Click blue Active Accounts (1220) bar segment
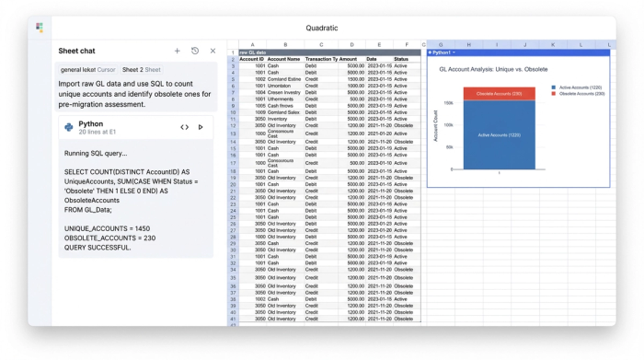The width and height of the screenshot is (644, 360). click(499, 134)
